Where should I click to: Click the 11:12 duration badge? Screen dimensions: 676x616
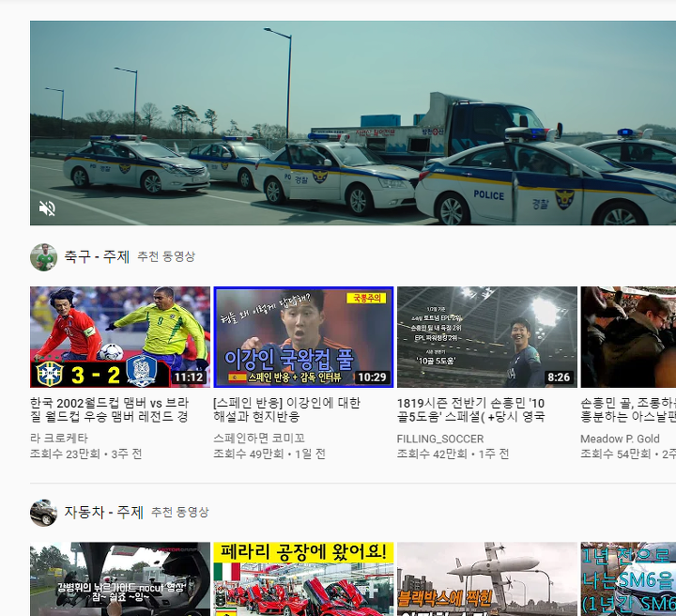(x=189, y=377)
